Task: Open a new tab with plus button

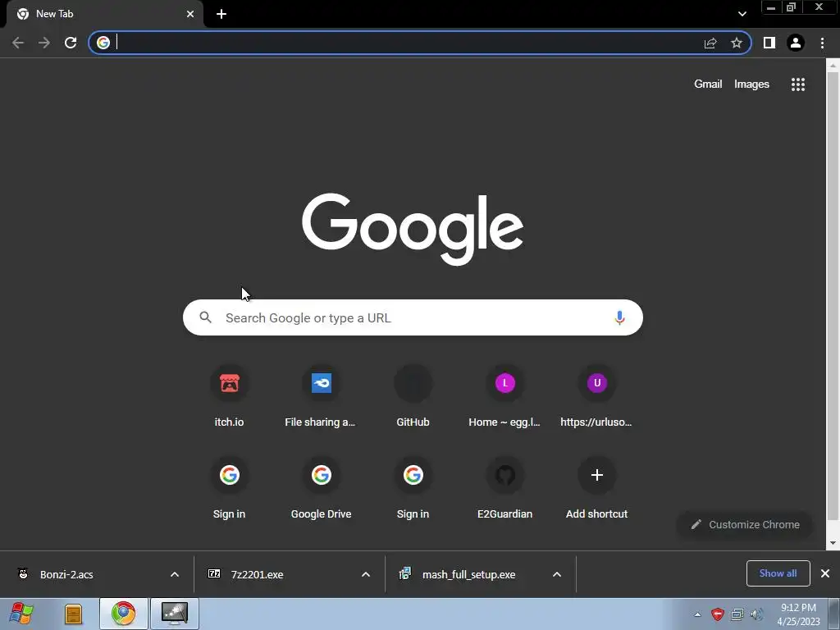Action: pyautogui.click(x=221, y=14)
